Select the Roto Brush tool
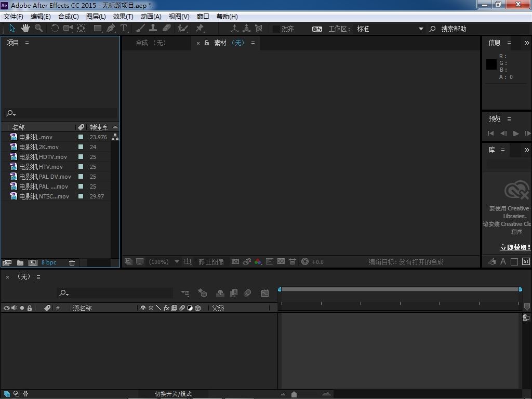532x399 pixels. [182, 29]
